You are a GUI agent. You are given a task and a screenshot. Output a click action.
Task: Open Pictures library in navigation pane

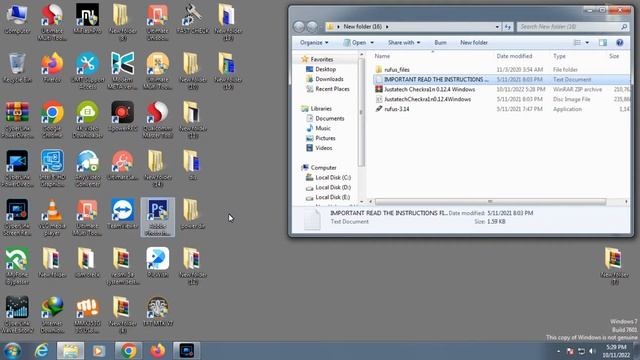[325, 138]
